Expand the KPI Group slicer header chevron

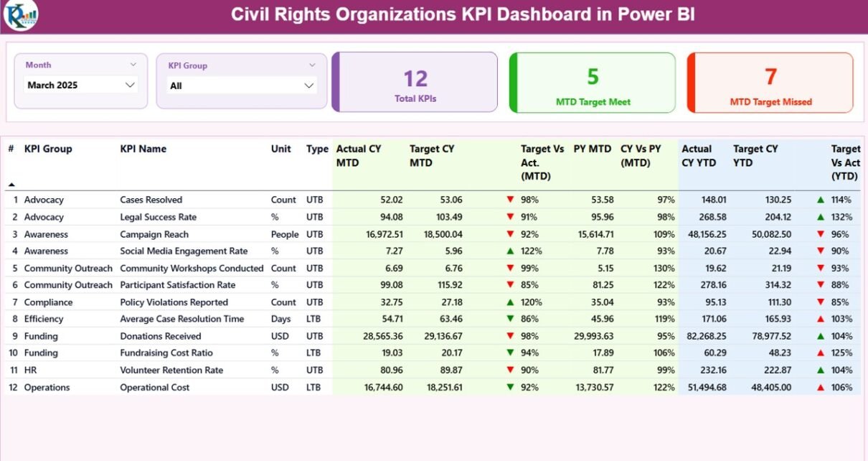312,65
